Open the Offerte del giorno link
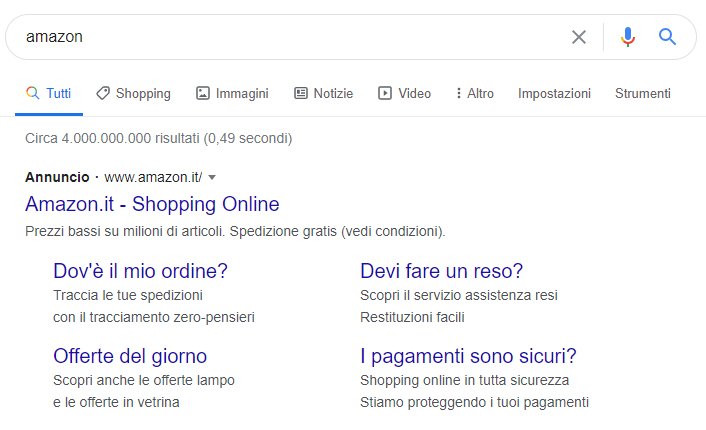 [130, 356]
